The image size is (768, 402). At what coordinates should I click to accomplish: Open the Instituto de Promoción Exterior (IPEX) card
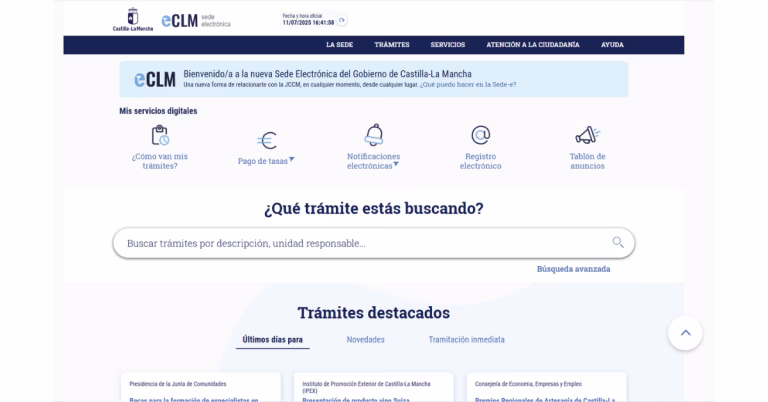pyautogui.click(x=374, y=387)
